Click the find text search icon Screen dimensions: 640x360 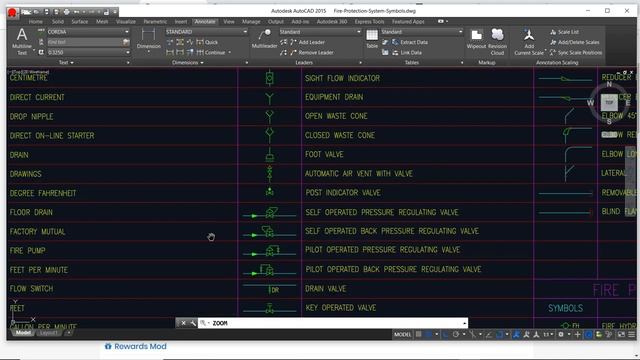[126, 42]
